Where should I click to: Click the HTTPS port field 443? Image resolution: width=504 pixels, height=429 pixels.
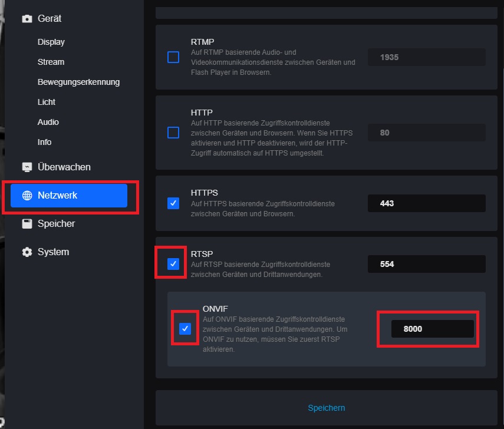click(427, 203)
